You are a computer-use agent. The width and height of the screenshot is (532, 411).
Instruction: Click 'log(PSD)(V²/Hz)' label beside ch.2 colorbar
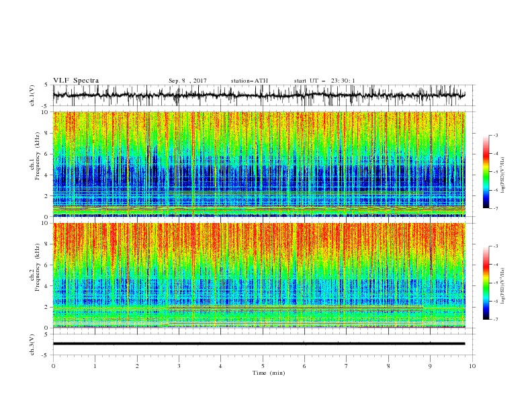503,286
